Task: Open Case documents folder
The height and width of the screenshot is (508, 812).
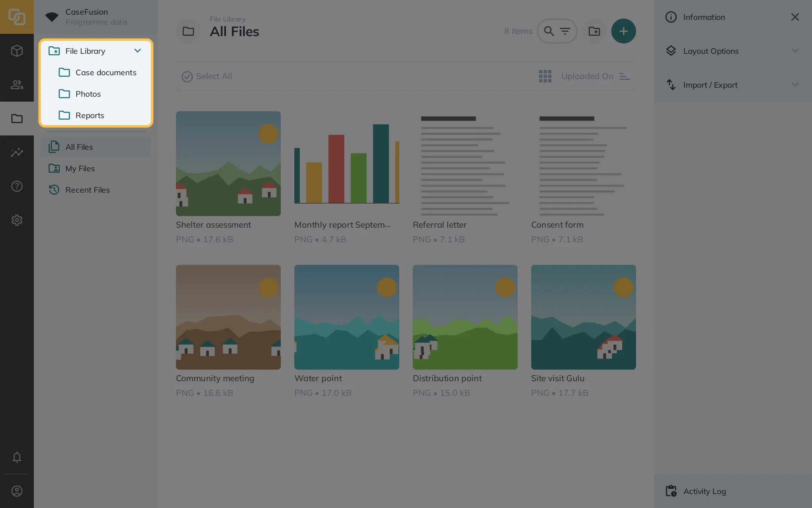Action: coord(96,72)
